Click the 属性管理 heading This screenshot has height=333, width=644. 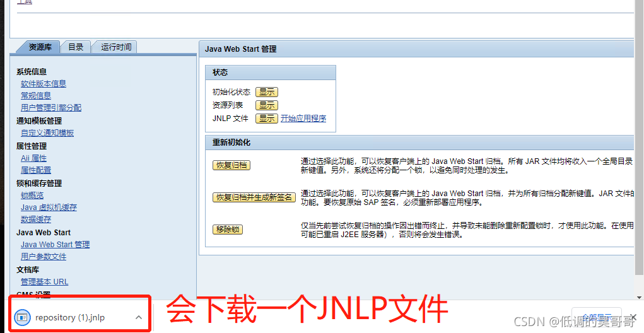(32, 146)
